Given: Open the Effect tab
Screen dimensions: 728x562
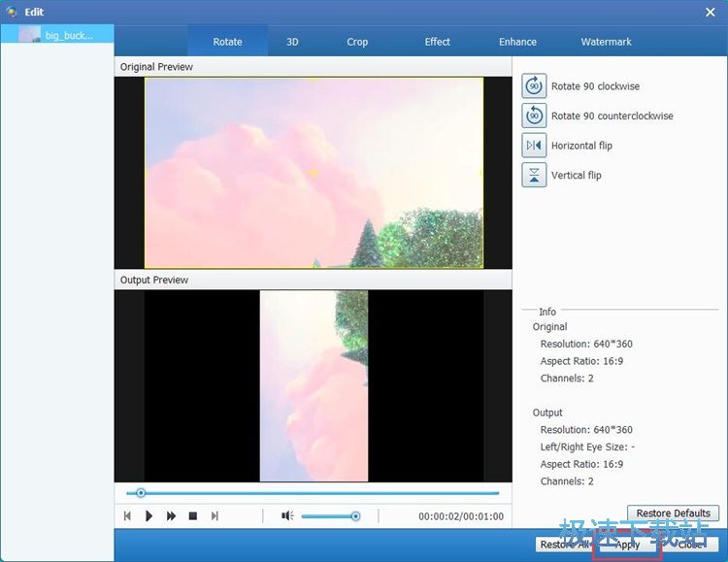Looking at the screenshot, I should (437, 42).
